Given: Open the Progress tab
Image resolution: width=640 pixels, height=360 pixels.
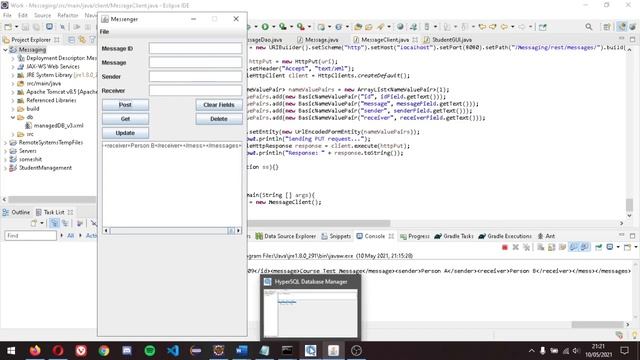Looking at the screenshot, I should coord(415,236).
